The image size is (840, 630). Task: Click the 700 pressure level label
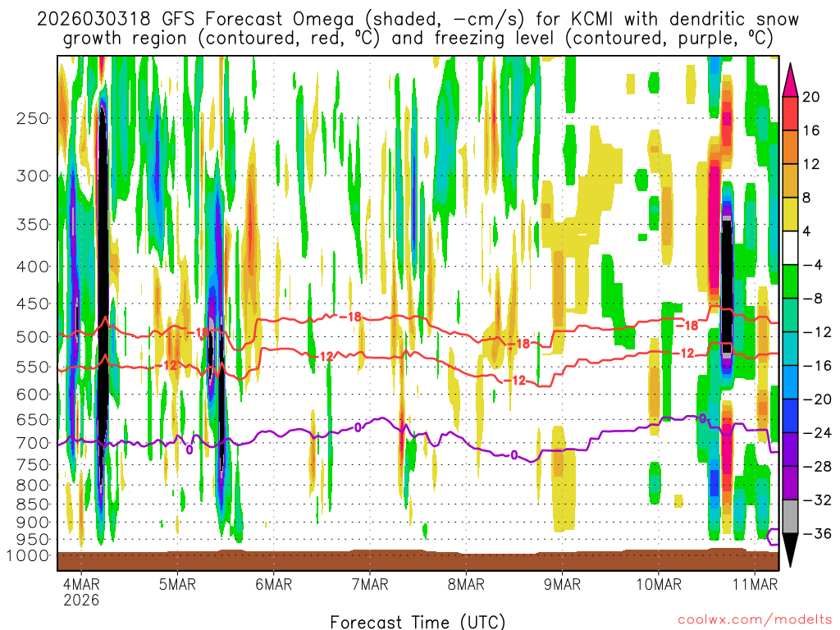pyautogui.click(x=33, y=443)
